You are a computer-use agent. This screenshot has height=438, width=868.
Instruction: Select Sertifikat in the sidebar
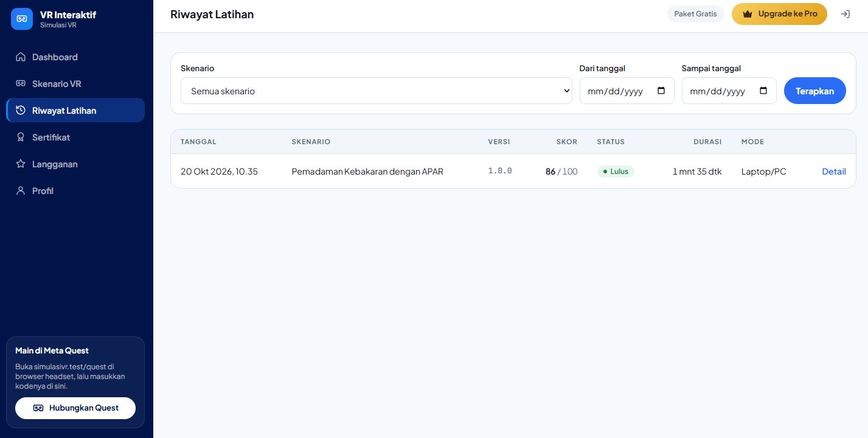click(x=75, y=137)
